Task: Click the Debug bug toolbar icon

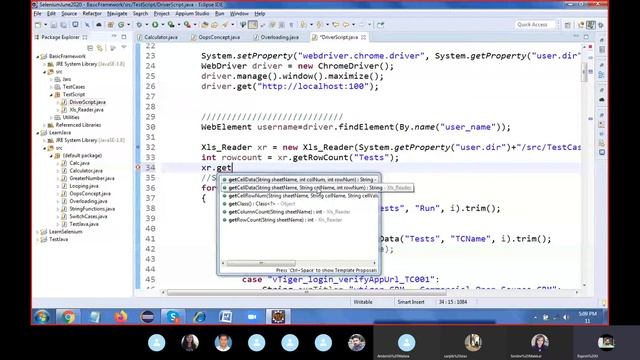Action: [140, 25]
